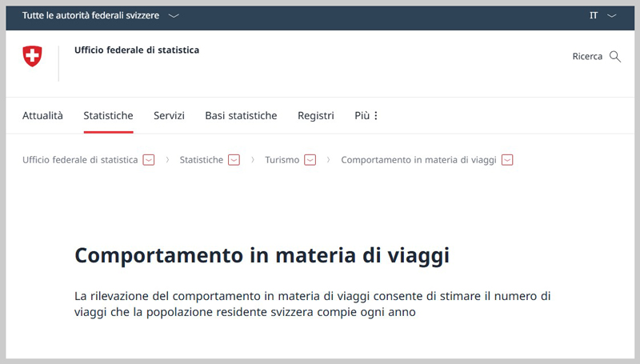Select the Statistiche main navigation tab
Viewport: 640px width, 364px height.
(108, 116)
